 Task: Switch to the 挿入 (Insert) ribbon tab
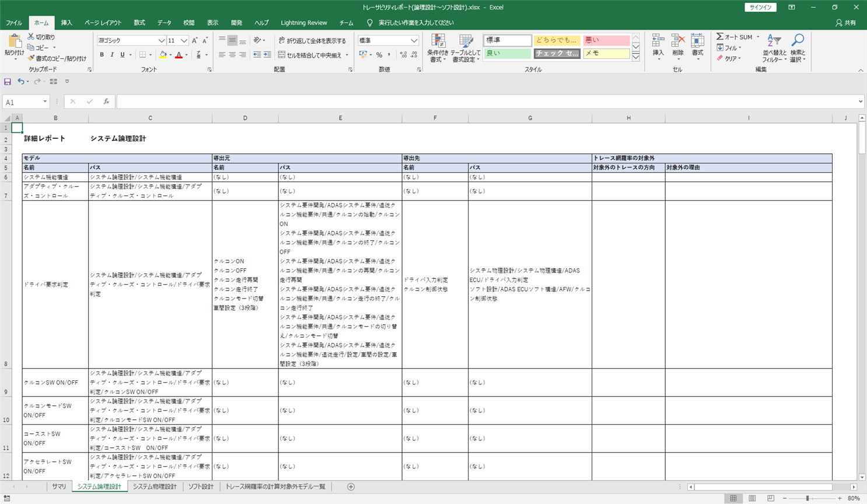click(67, 23)
